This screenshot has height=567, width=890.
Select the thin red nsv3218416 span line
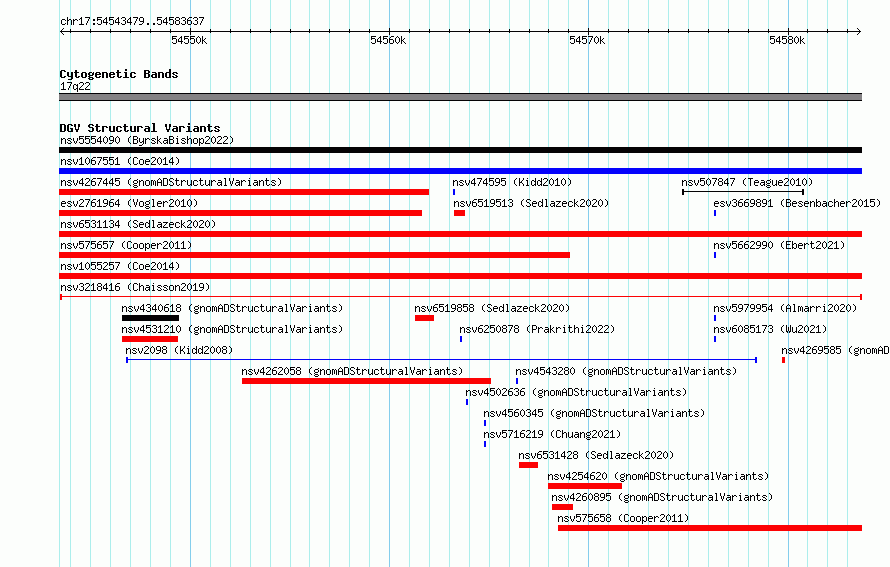[461, 297]
